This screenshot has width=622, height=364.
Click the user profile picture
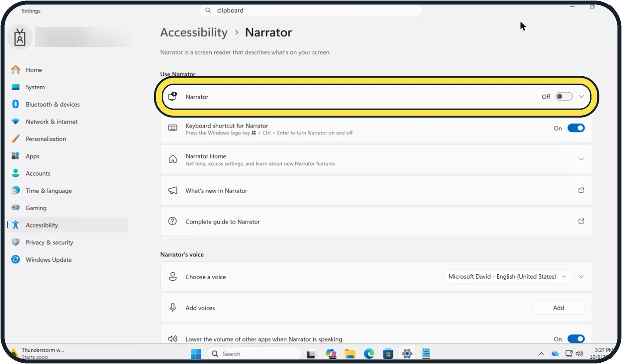coord(20,38)
